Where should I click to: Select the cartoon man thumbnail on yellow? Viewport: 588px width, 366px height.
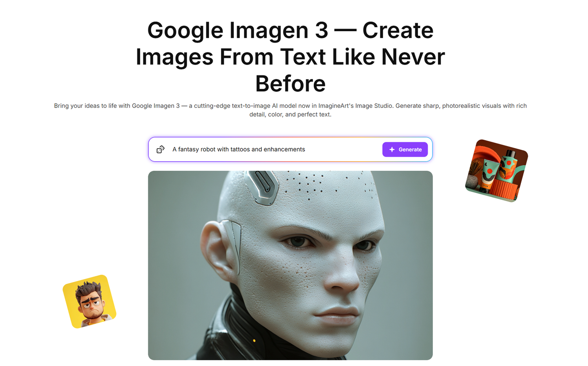pos(90,302)
